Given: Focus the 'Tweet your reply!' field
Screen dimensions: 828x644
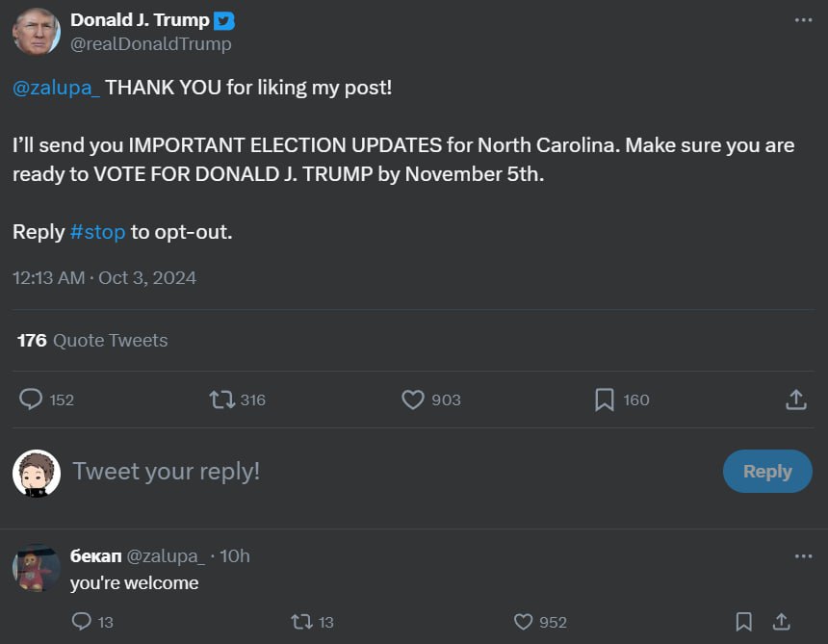Looking at the screenshot, I should (385, 472).
